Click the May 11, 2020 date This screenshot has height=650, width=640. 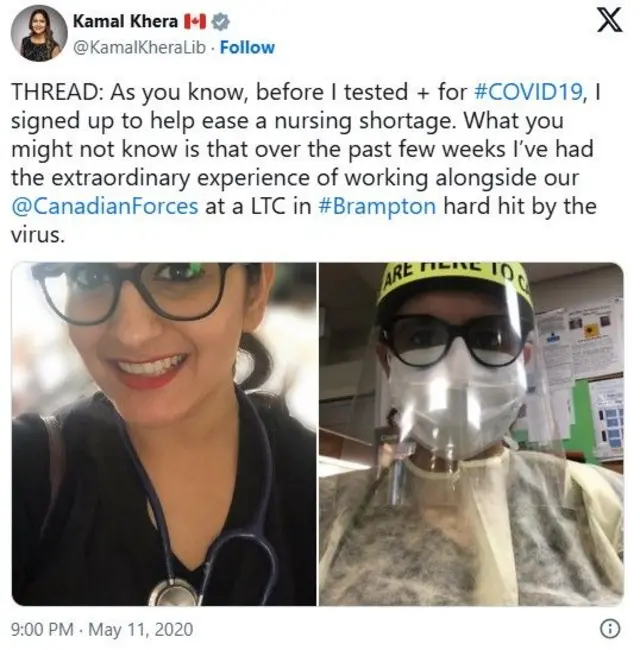tap(141, 629)
